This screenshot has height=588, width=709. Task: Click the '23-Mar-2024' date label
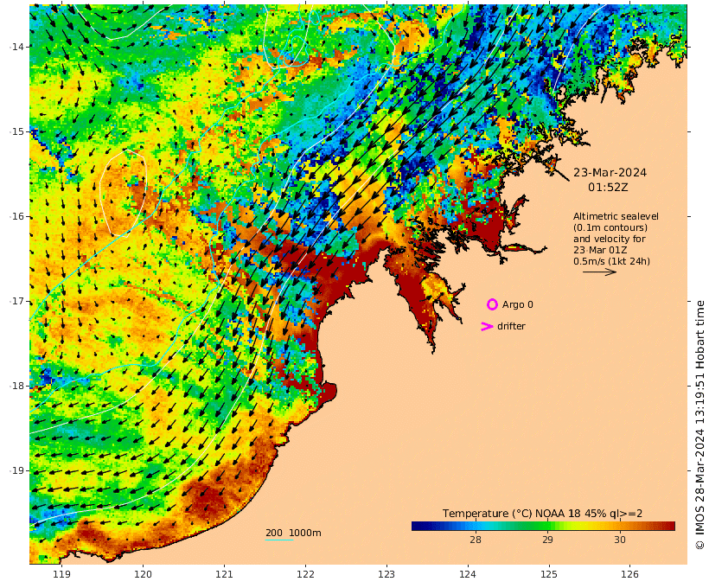pos(610,172)
